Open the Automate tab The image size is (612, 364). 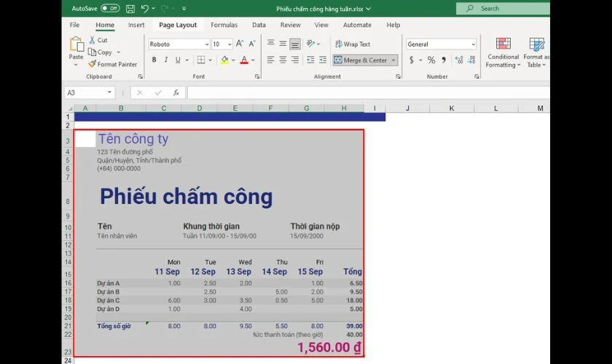(x=357, y=25)
